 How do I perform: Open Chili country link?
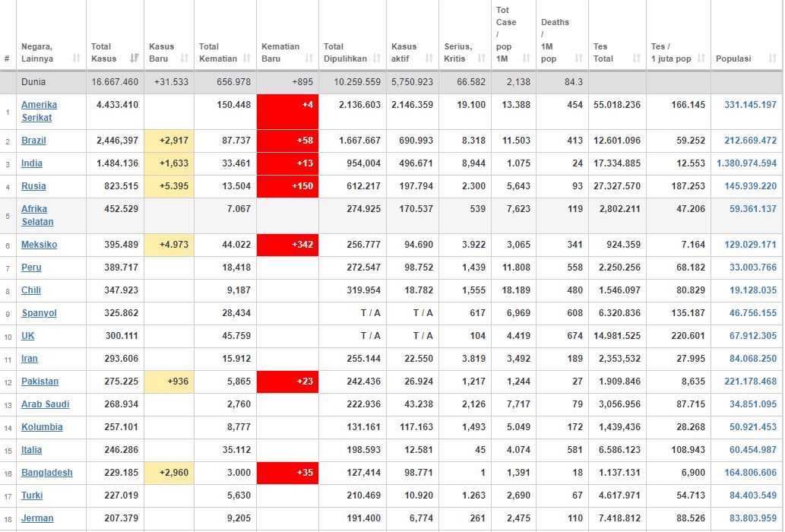(31, 290)
